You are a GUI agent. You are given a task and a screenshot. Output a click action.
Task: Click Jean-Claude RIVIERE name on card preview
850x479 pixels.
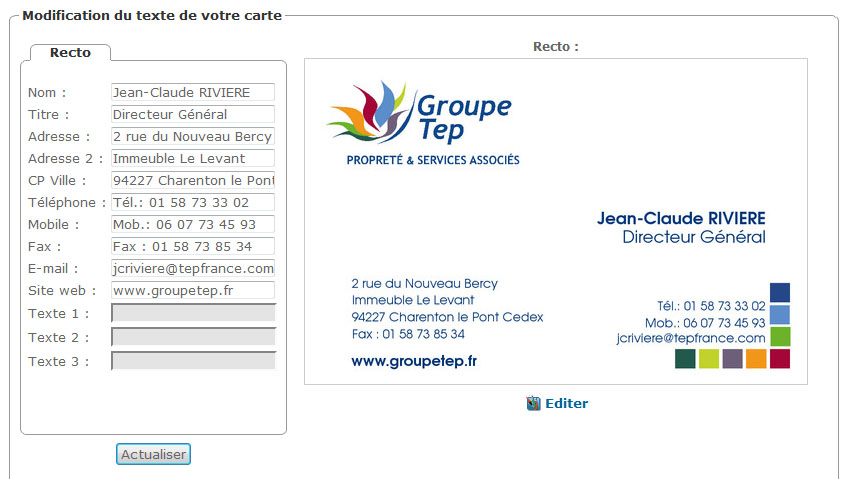[681, 218]
